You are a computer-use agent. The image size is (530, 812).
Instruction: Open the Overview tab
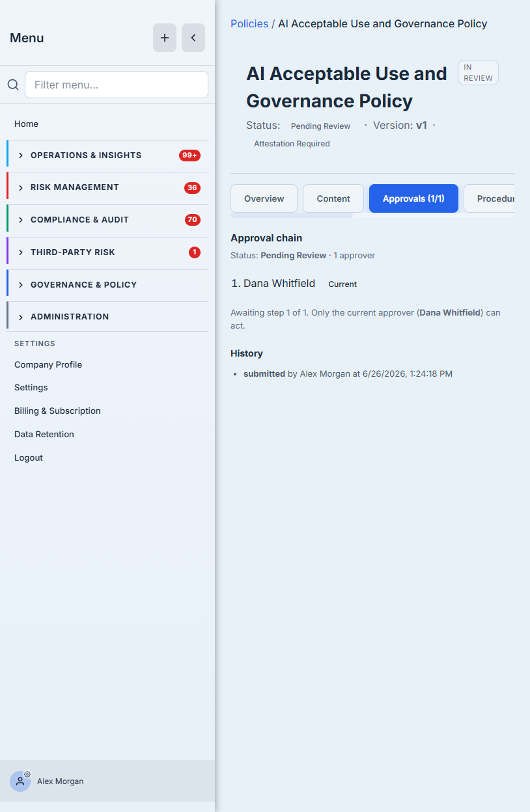(x=264, y=198)
